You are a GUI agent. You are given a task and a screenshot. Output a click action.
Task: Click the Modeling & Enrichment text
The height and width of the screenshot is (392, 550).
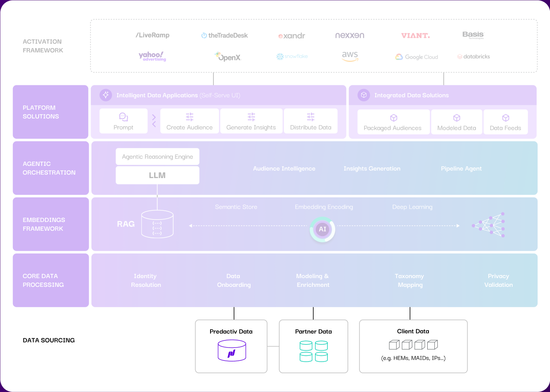313,280
